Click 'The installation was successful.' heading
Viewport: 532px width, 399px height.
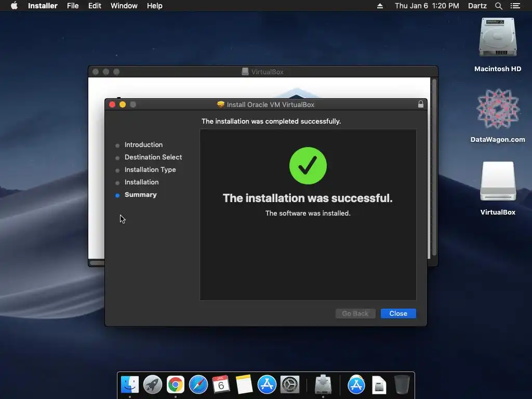pos(308,198)
